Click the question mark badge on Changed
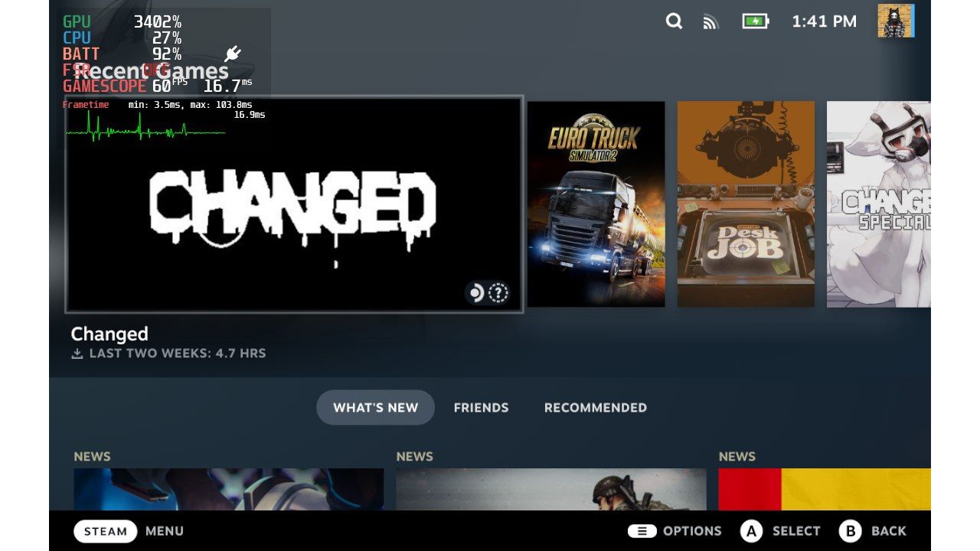 click(x=498, y=292)
